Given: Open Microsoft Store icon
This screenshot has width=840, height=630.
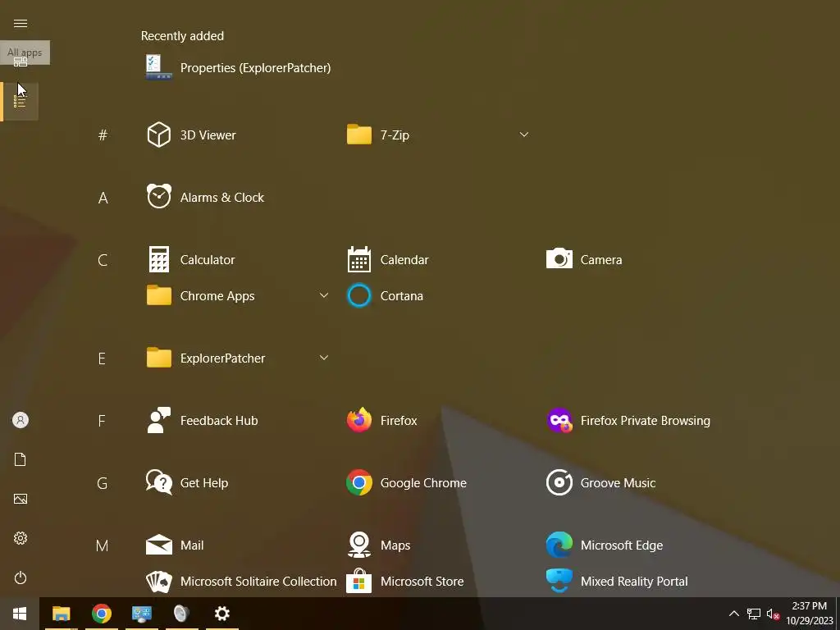Looking at the screenshot, I should pos(359,582).
